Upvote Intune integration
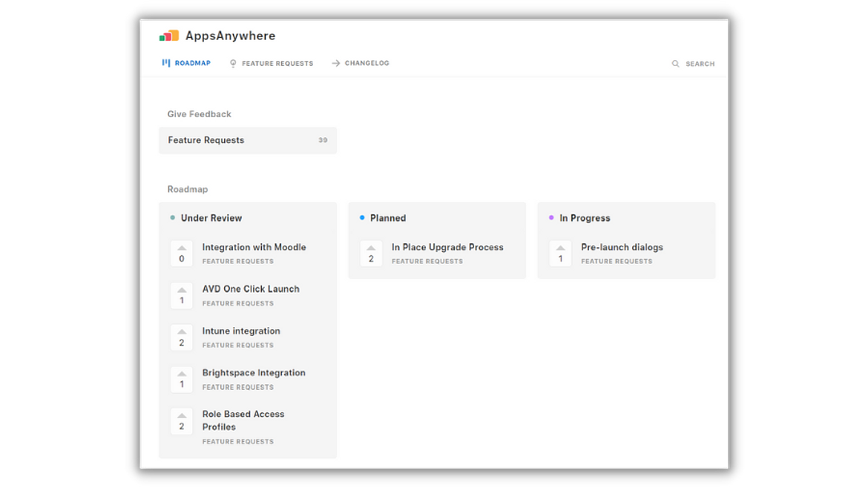Image resolution: width=868 pixels, height=488 pixels. [x=182, y=337]
